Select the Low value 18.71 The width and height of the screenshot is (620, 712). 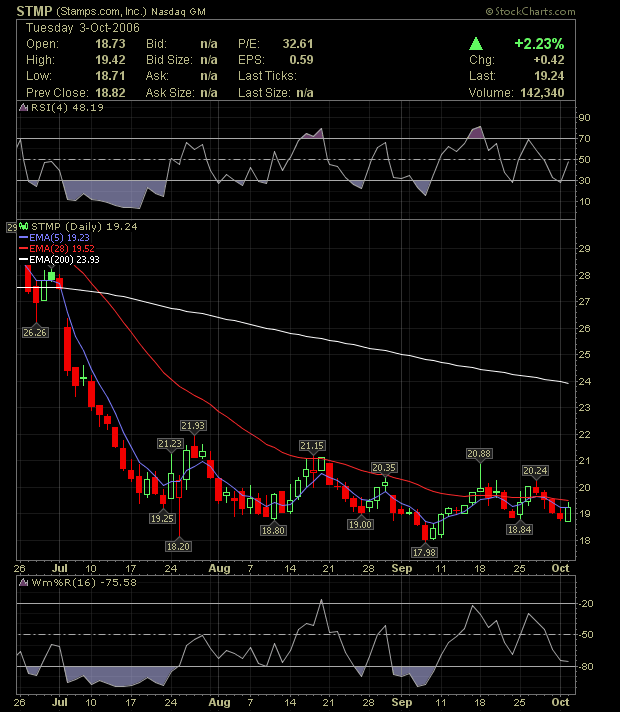(x=110, y=76)
